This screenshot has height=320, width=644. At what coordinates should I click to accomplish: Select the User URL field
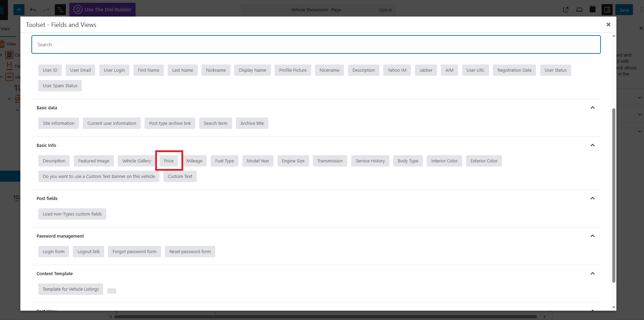coord(475,70)
